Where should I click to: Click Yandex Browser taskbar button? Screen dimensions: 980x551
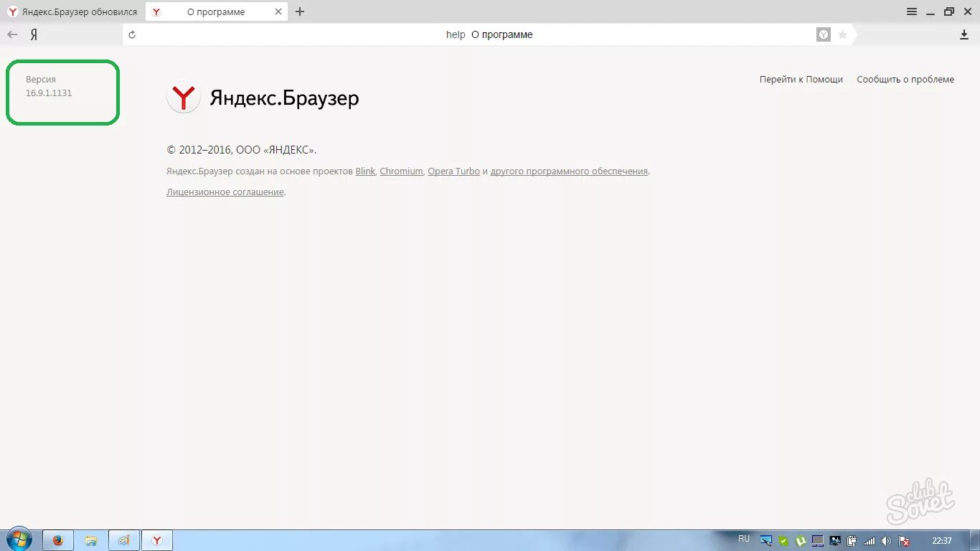point(157,540)
